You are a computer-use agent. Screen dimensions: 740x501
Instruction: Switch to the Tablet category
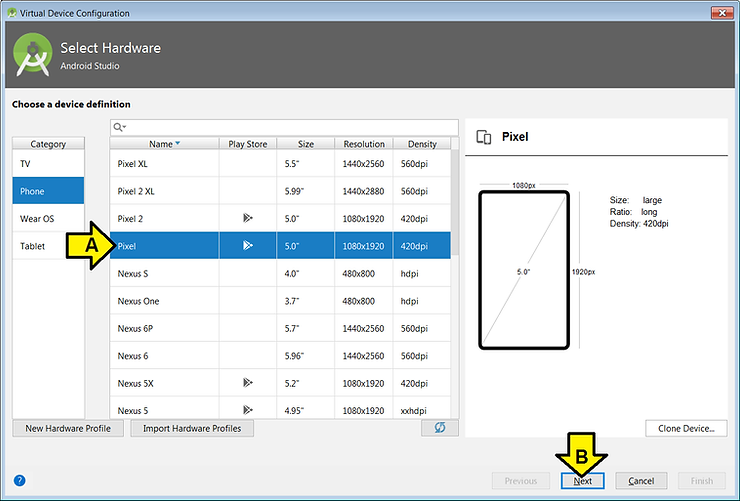coord(48,246)
